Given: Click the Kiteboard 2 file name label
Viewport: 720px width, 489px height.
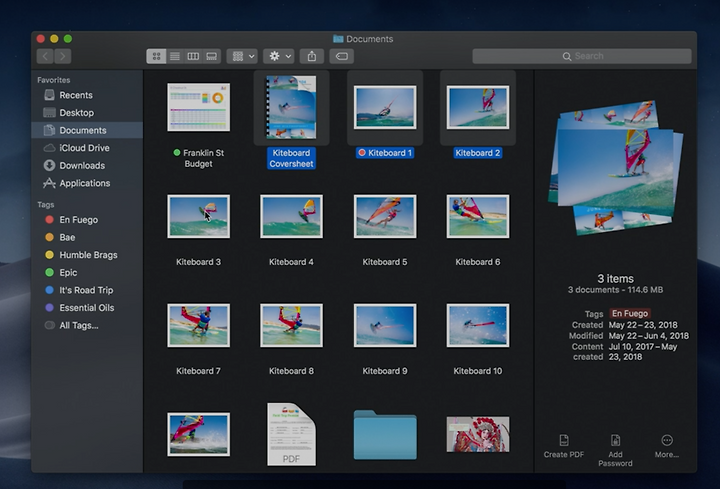Looking at the screenshot, I should [x=478, y=153].
